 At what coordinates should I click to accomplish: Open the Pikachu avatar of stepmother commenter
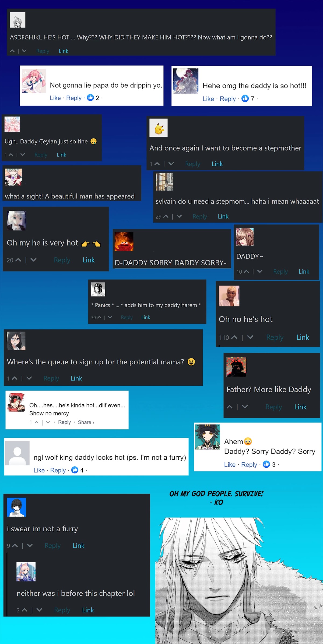click(159, 128)
